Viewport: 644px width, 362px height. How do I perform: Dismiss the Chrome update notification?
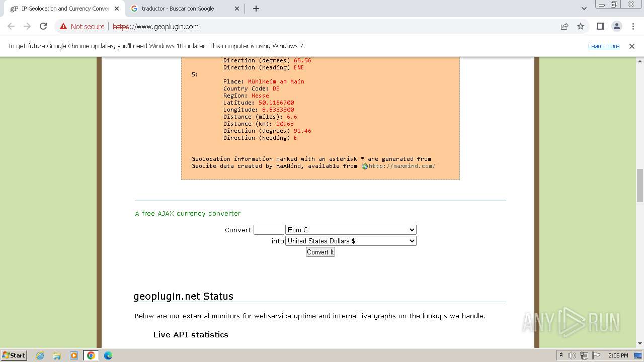pyautogui.click(x=632, y=46)
